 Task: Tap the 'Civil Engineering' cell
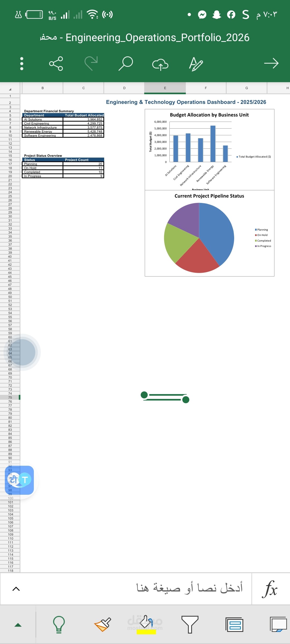click(x=42, y=123)
